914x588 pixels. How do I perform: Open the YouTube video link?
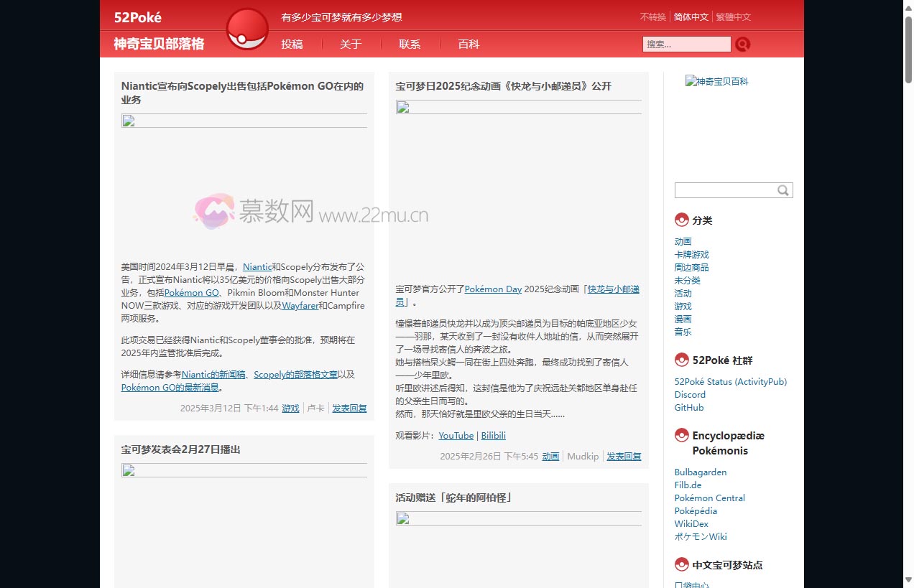coord(456,436)
